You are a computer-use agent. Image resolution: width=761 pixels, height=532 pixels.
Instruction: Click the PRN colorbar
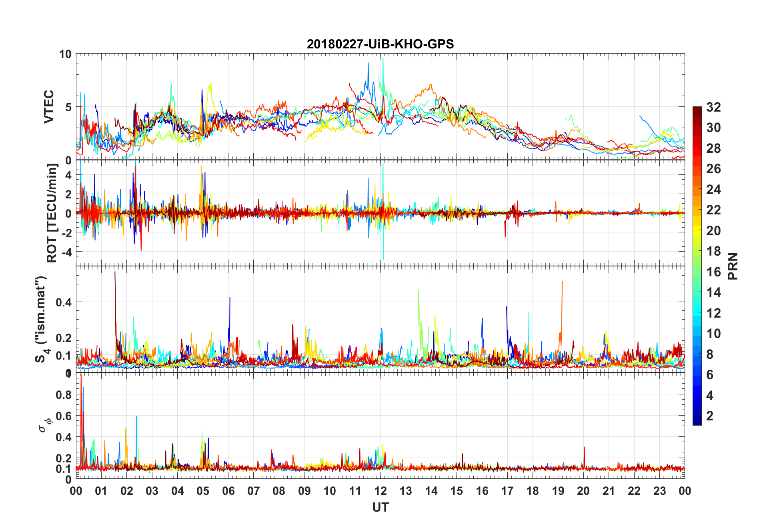point(697,266)
